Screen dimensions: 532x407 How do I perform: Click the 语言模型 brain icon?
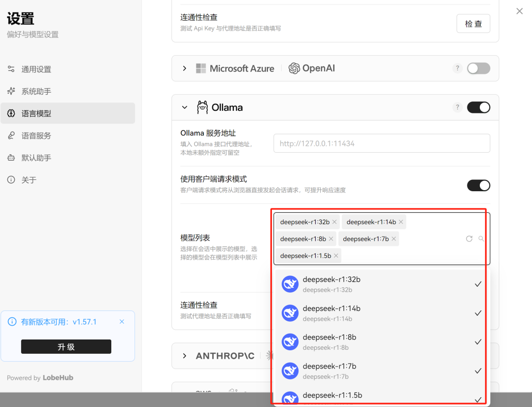tap(11, 113)
